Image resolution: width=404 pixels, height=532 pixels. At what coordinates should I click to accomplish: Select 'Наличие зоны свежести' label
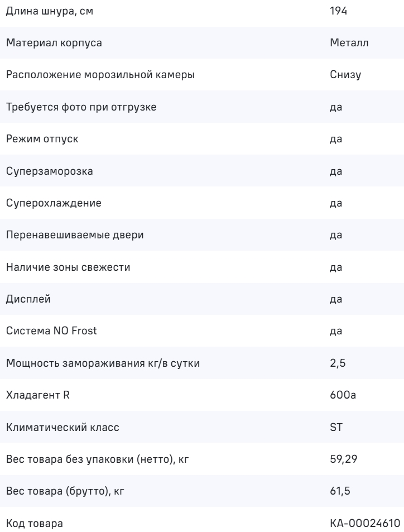(x=68, y=267)
